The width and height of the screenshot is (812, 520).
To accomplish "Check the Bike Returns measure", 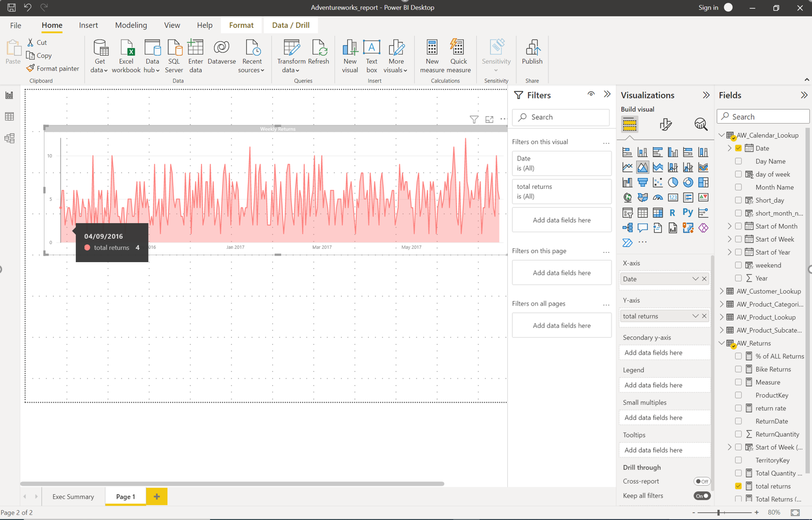I will point(738,369).
